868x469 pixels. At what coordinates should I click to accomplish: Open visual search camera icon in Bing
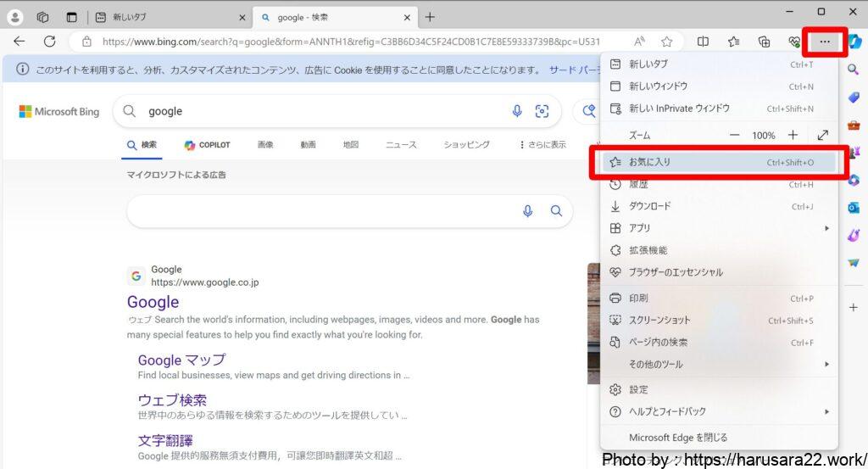point(542,111)
